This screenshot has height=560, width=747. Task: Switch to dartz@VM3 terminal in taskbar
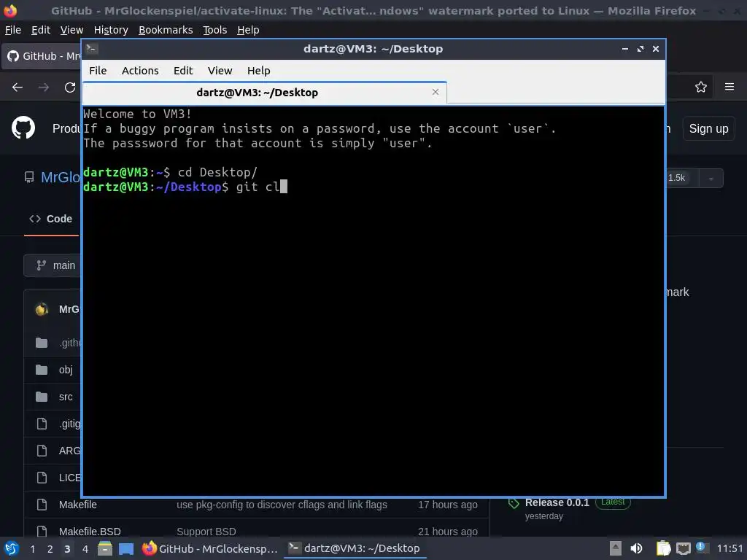tap(355, 548)
